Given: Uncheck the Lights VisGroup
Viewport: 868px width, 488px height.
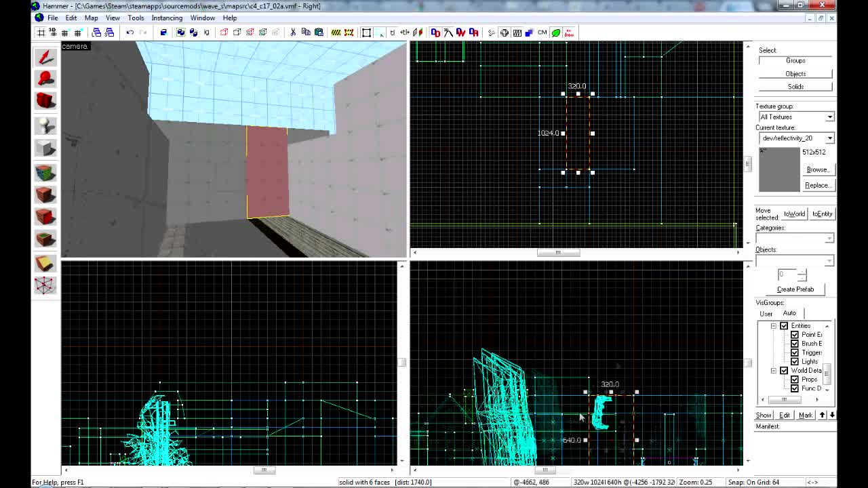Looking at the screenshot, I should point(795,361).
